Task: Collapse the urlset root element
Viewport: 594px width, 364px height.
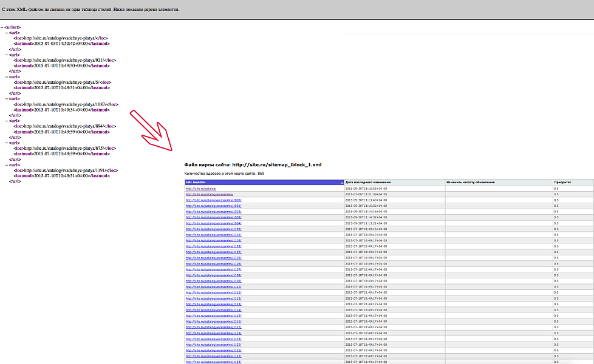Action: coord(3,27)
